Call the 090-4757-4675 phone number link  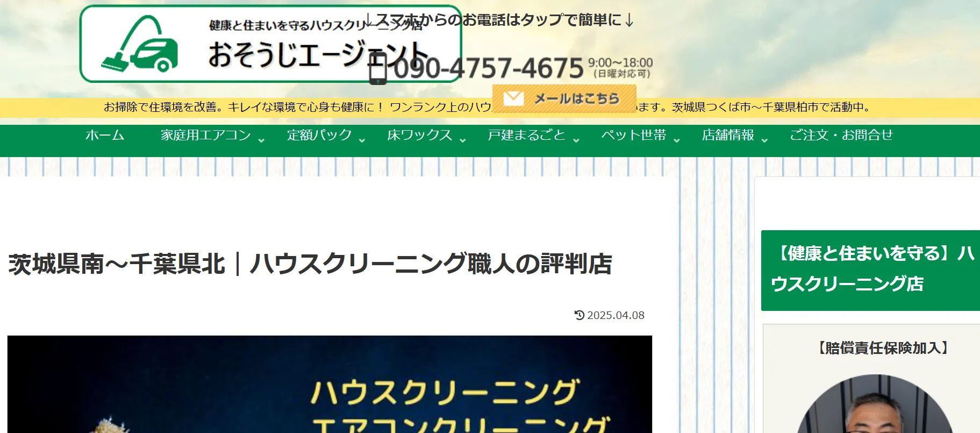[x=488, y=68]
